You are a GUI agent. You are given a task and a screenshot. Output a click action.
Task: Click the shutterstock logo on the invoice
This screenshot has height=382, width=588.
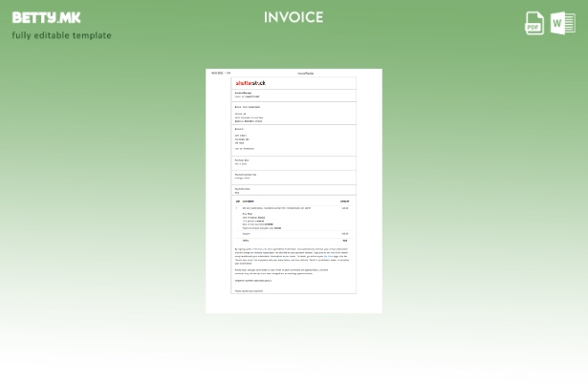(250, 83)
